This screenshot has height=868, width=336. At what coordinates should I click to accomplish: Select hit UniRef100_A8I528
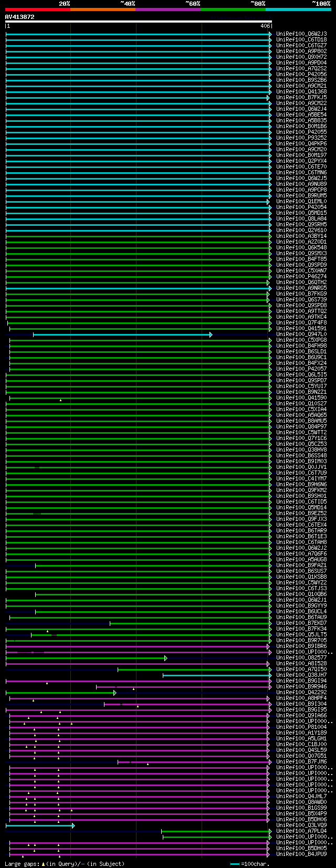click(x=301, y=663)
